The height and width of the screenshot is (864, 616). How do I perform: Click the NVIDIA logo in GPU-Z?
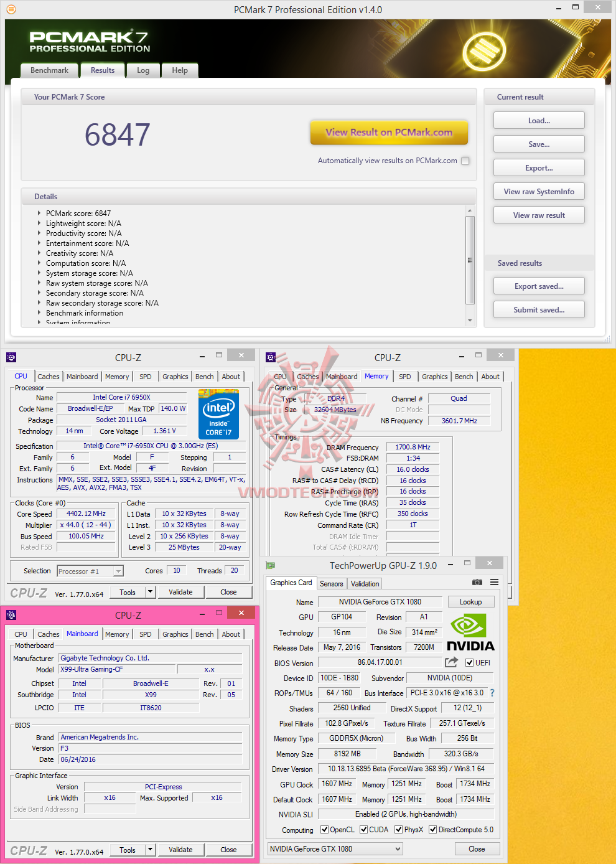coord(470,632)
